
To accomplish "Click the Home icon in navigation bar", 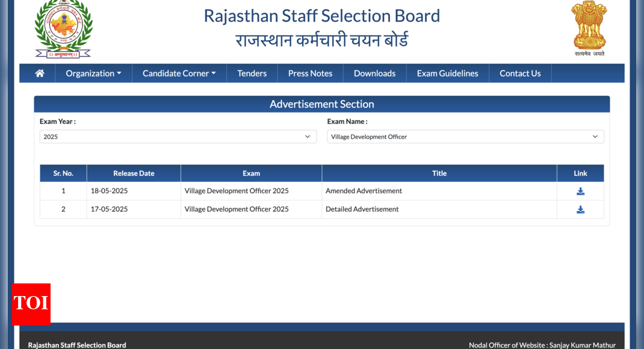I will coord(40,73).
